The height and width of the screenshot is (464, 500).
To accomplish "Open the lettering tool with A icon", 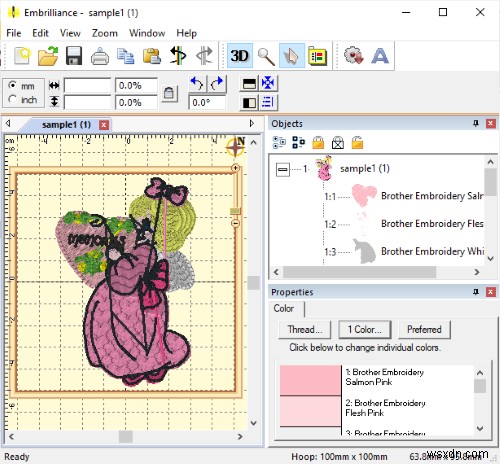I will pyautogui.click(x=380, y=56).
